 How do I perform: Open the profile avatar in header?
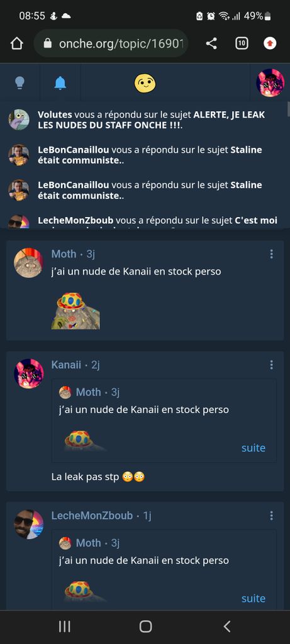[x=270, y=83]
